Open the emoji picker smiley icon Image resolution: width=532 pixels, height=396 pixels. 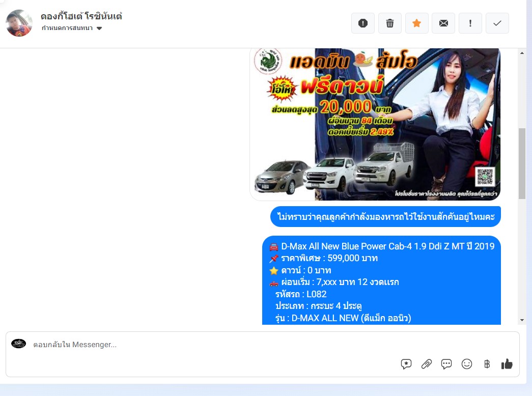click(x=466, y=364)
